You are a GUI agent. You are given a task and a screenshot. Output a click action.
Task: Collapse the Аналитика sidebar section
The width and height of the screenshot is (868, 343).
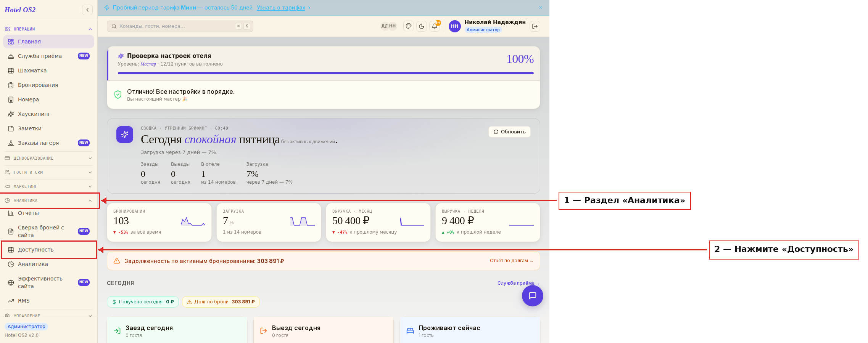(x=48, y=200)
